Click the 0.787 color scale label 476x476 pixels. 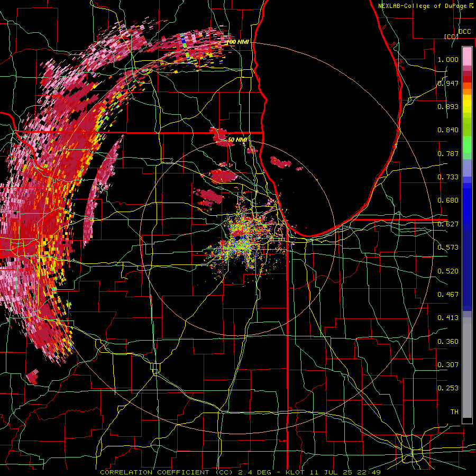(x=448, y=153)
